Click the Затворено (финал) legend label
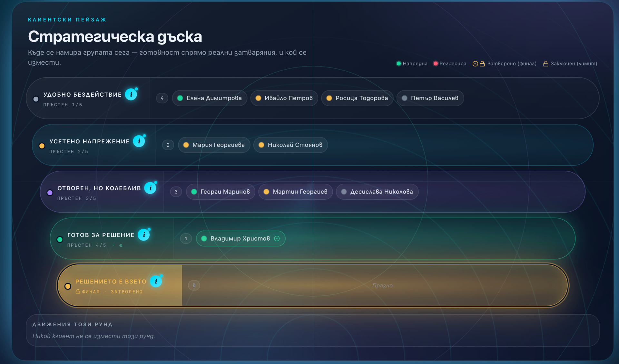Screen dimensions: 619x364 (512, 63)
